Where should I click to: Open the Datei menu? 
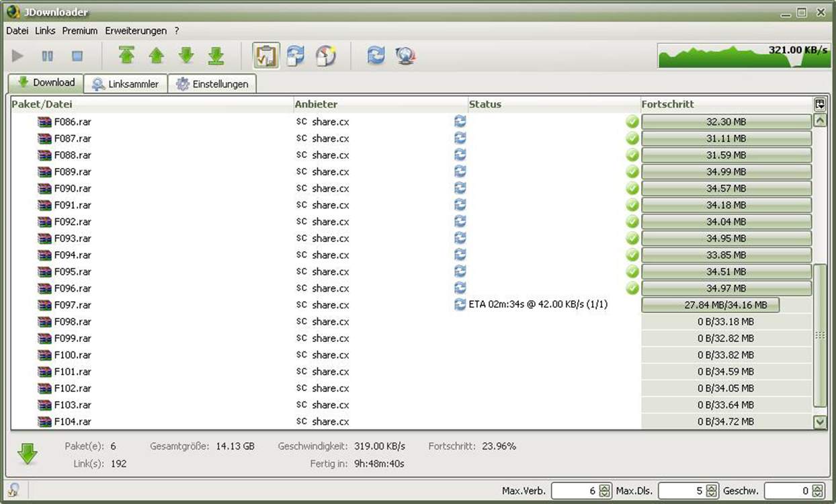[x=17, y=31]
